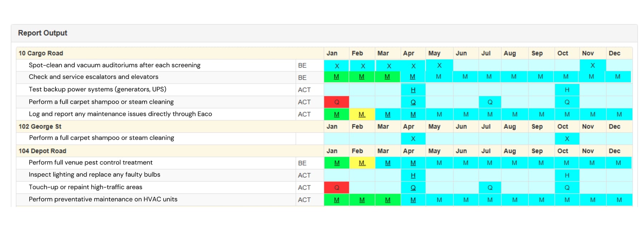Viewport: 644px width, 231px height.
Task: Click November X cell for Spot-clean auditoriums row
Action: 593,65
